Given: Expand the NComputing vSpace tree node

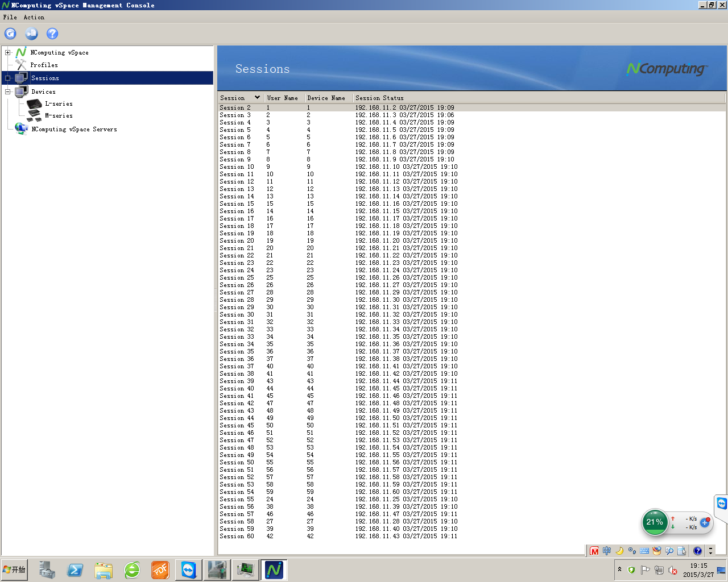Looking at the screenshot, I should pyautogui.click(x=8, y=53).
